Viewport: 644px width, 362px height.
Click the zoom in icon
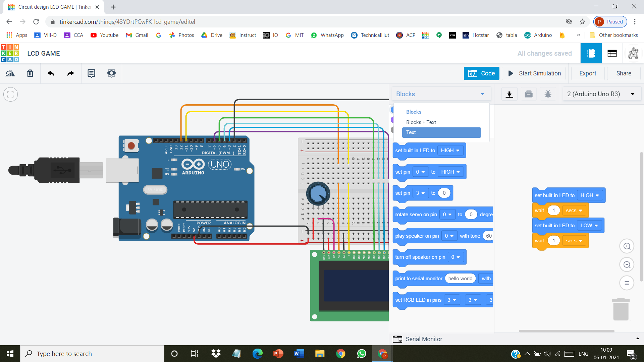pyautogui.click(x=627, y=247)
